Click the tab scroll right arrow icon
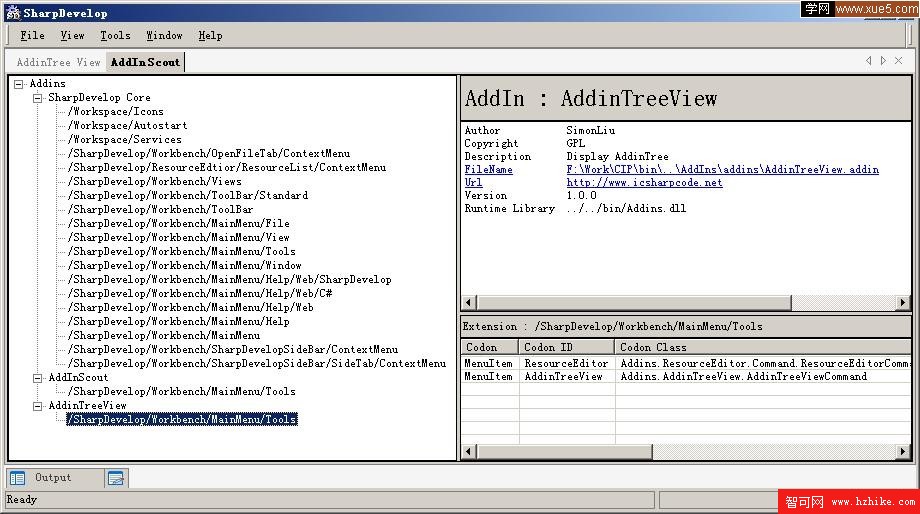Screen dimensions: 920x514 coord(883,60)
